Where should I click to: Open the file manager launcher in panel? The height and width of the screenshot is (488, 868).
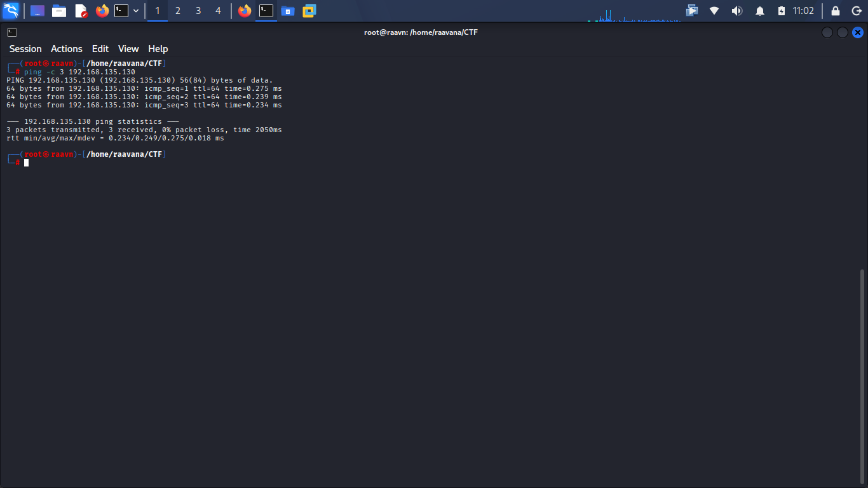tap(59, 11)
